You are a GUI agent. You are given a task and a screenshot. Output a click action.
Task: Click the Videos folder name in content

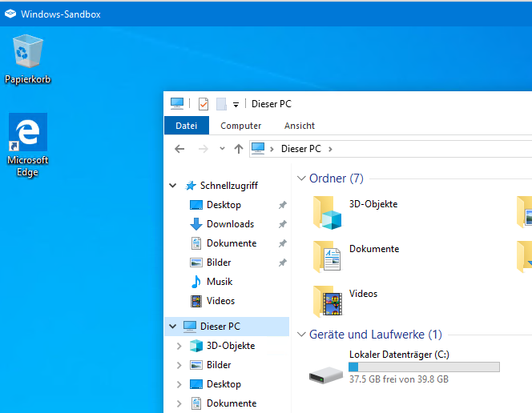[363, 294]
